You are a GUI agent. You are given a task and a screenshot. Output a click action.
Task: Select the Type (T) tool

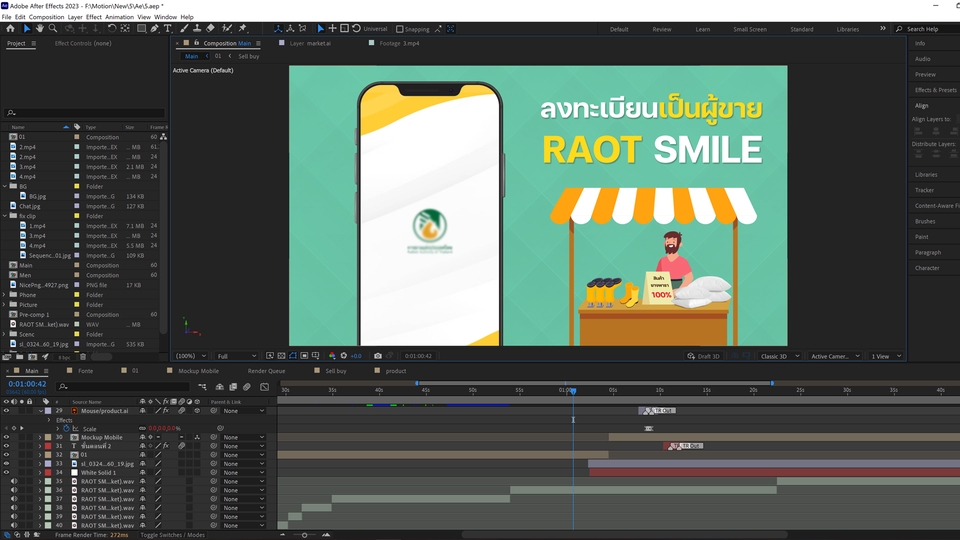(167, 28)
